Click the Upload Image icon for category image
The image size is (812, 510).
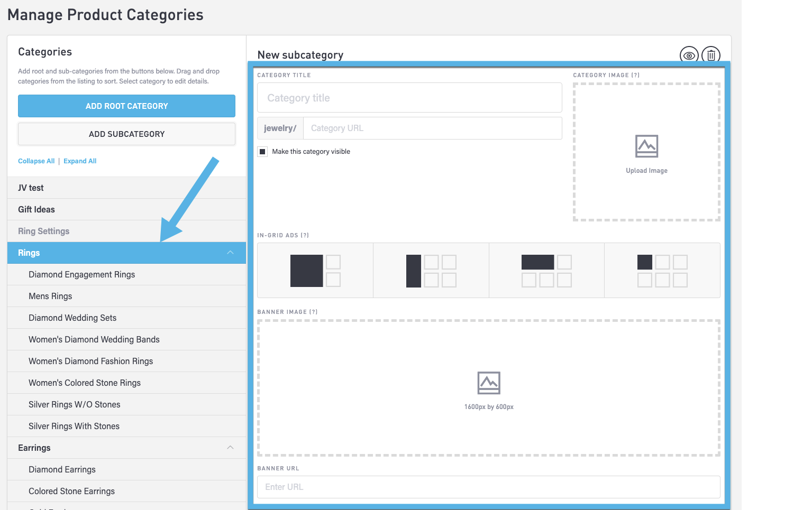[646, 146]
